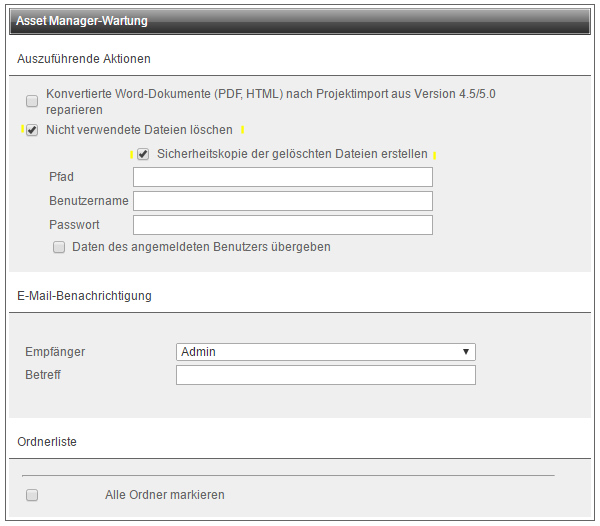
Task: Click the Alle Ordner markieren label text
Action: click(164, 495)
